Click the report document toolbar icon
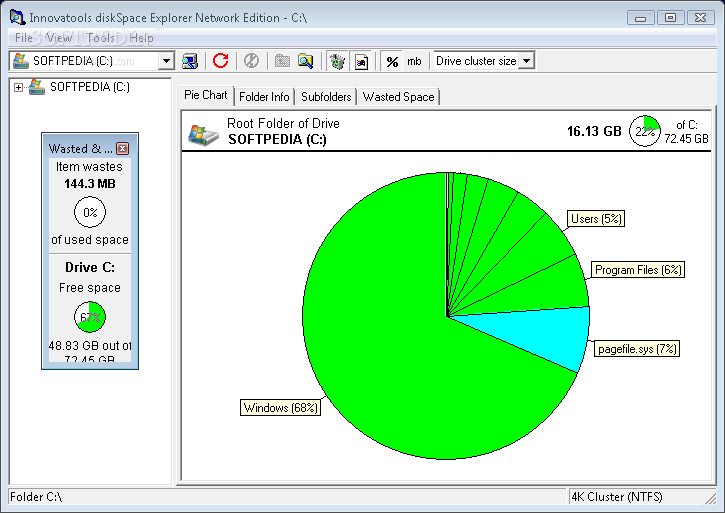The image size is (725, 513). 362,61
